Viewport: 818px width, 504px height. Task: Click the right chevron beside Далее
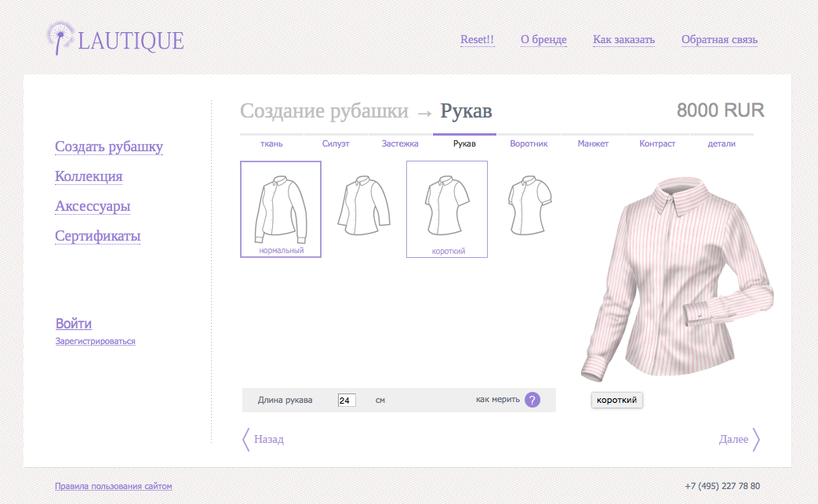[756, 440]
